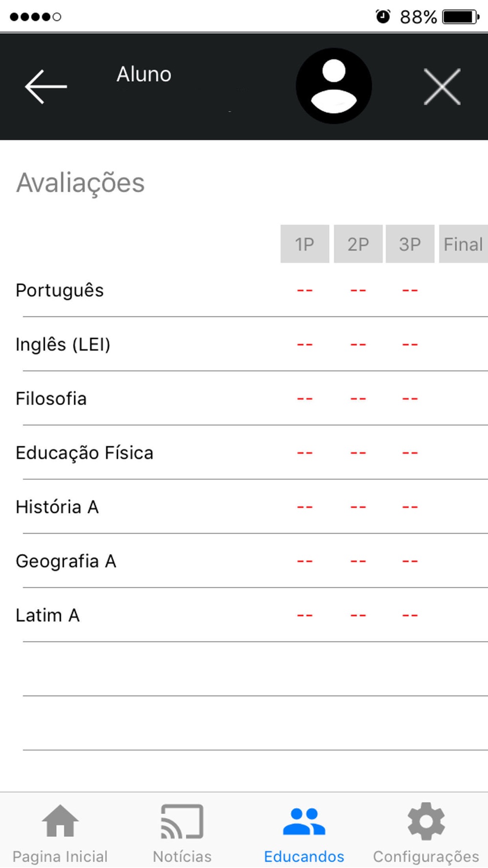Tap the alarm clock status icon
This screenshot has width=488, height=868.
tap(383, 17)
